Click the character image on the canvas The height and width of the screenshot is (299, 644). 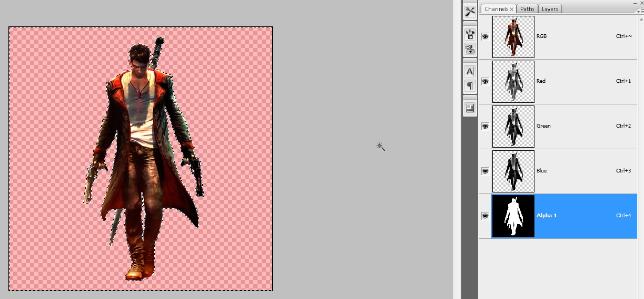(142, 158)
